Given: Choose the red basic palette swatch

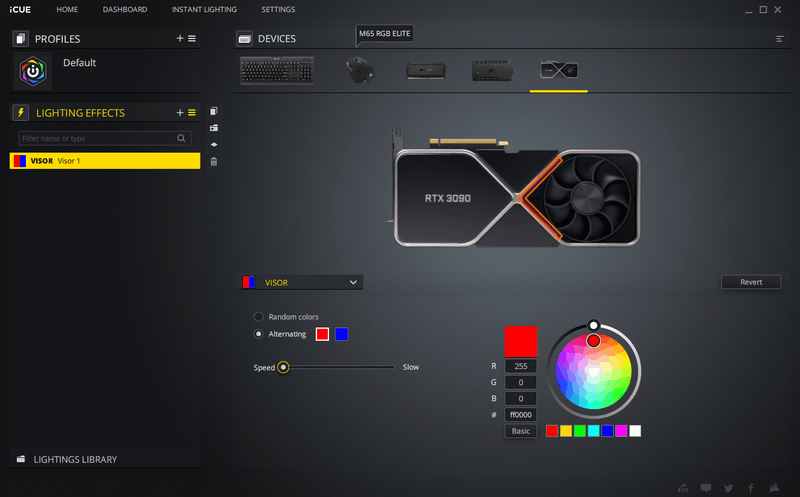Looking at the screenshot, I should coord(552,431).
